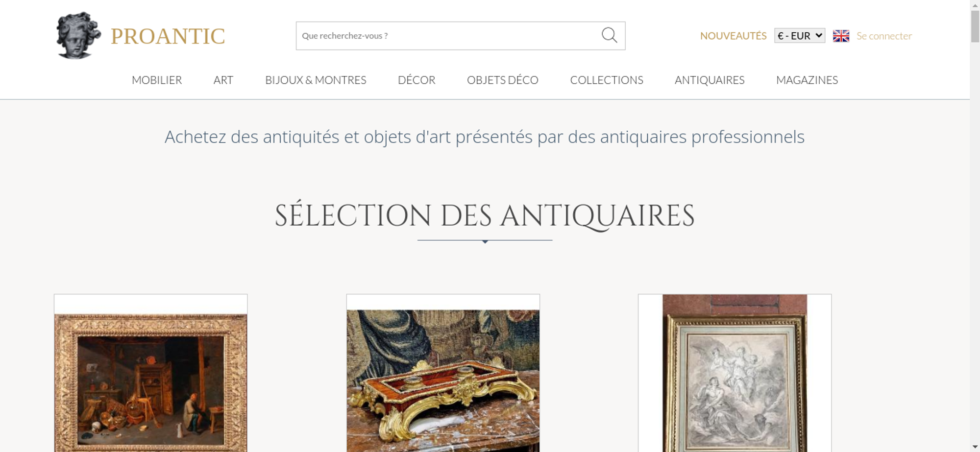Image resolution: width=980 pixels, height=452 pixels.
Task: Click the PROANTIC brand name text
Action: pyautogui.click(x=168, y=36)
